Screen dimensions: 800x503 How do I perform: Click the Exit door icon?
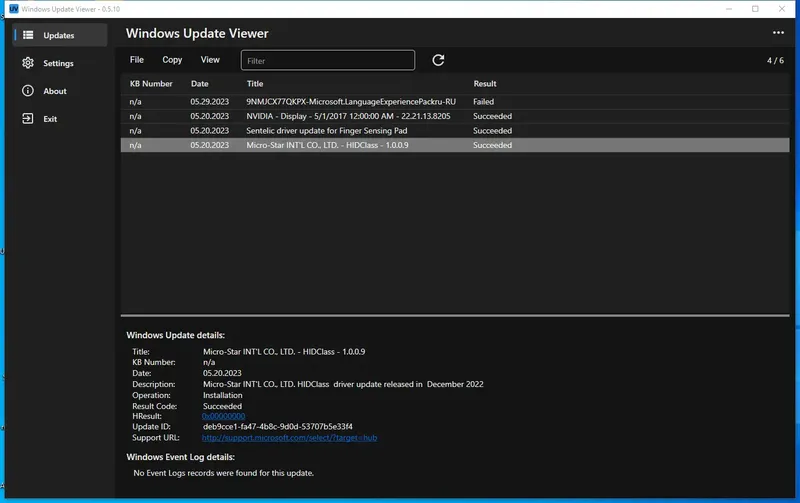[x=27, y=119]
